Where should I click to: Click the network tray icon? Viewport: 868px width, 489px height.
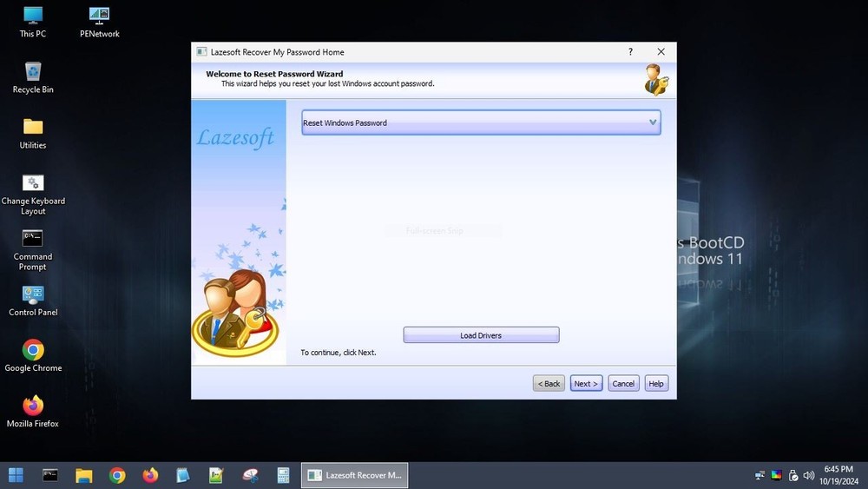click(x=759, y=475)
